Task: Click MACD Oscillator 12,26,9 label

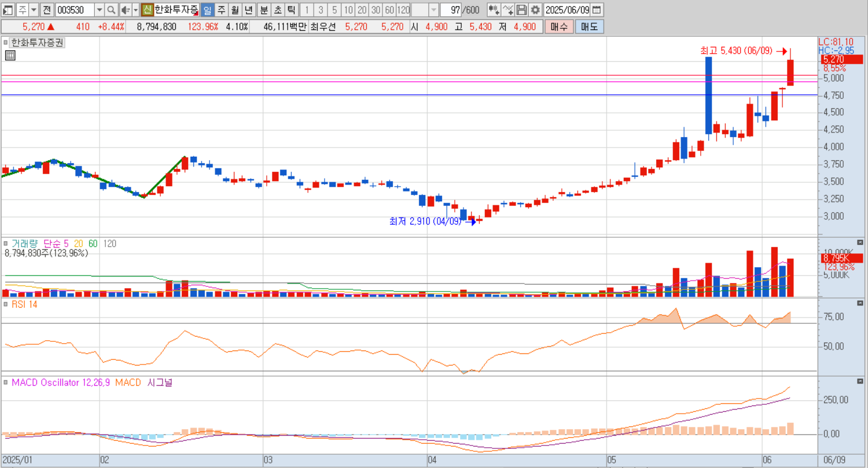Action: pyautogui.click(x=61, y=382)
